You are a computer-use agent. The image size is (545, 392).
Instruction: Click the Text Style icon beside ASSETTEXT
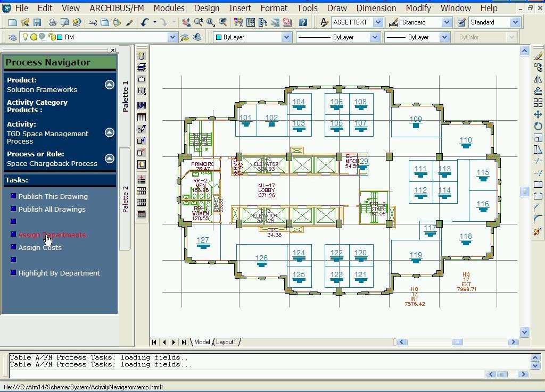click(324, 22)
